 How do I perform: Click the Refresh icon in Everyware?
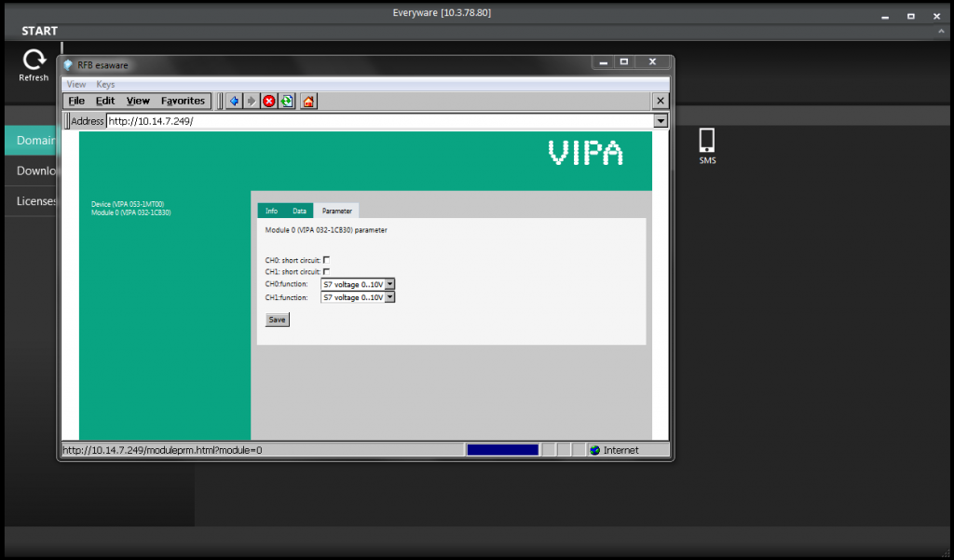(x=34, y=61)
